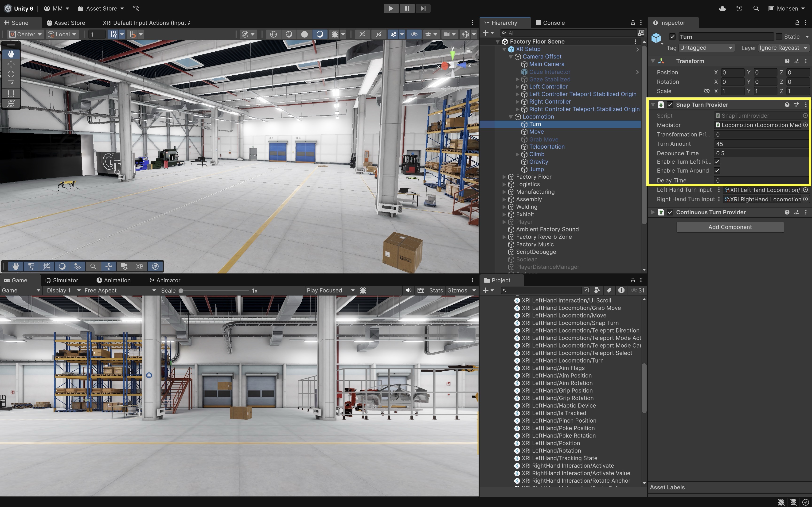Tick the Static checkbox for Turn object
Image resolution: width=812 pixels, height=507 pixels.
[x=779, y=37]
